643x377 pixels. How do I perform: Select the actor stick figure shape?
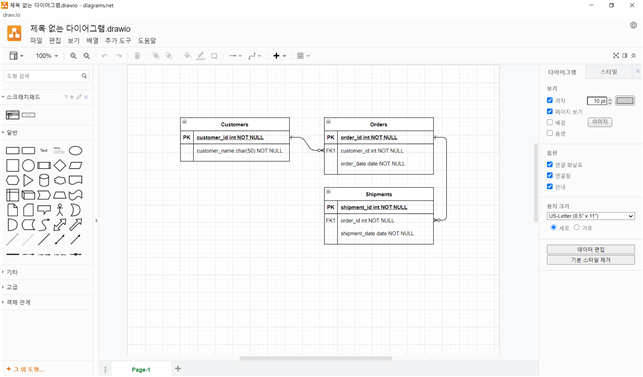60,210
